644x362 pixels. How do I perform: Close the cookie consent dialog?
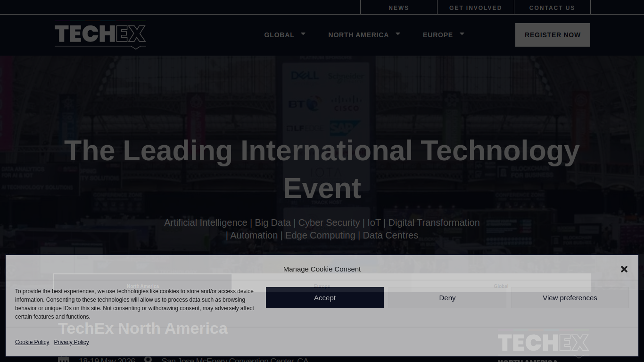point(624,269)
